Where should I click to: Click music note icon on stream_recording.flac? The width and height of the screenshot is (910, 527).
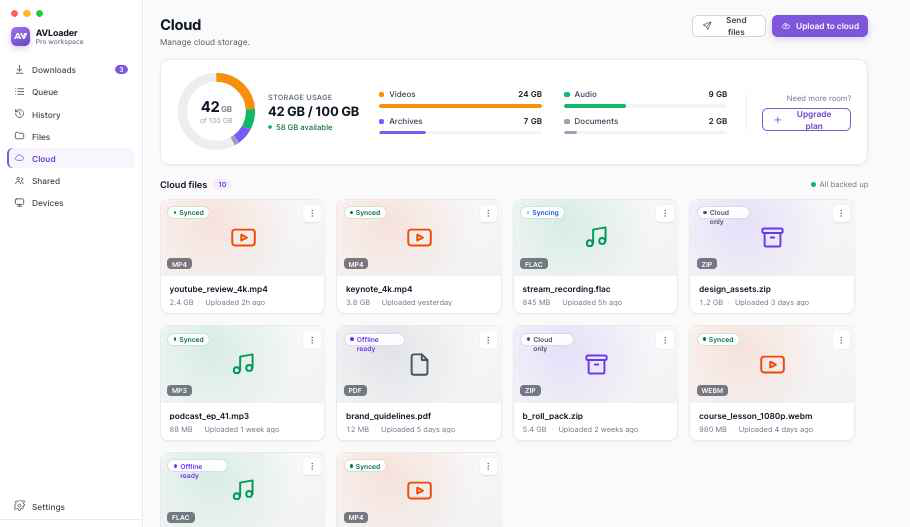[596, 237]
